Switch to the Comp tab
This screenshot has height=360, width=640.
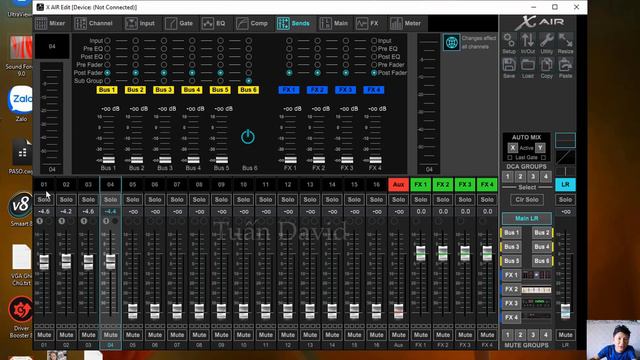coord(252,23)
